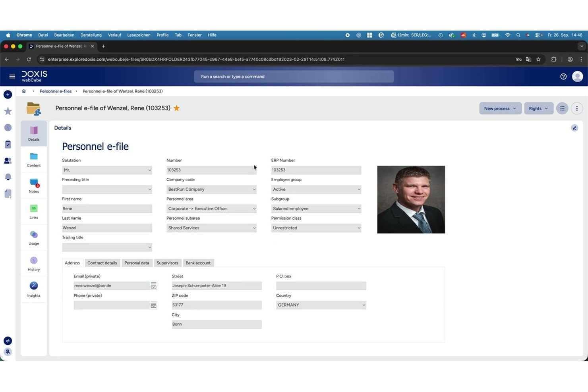Open the Personnel area dropdown
Viewport: 588px width, 392px height.
(x=211, y=209)
